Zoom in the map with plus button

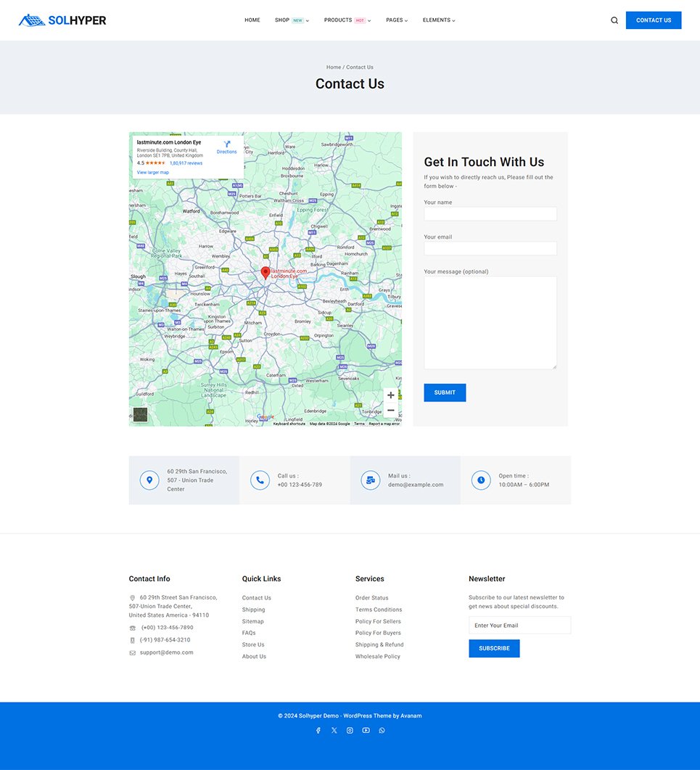(390, 396)
